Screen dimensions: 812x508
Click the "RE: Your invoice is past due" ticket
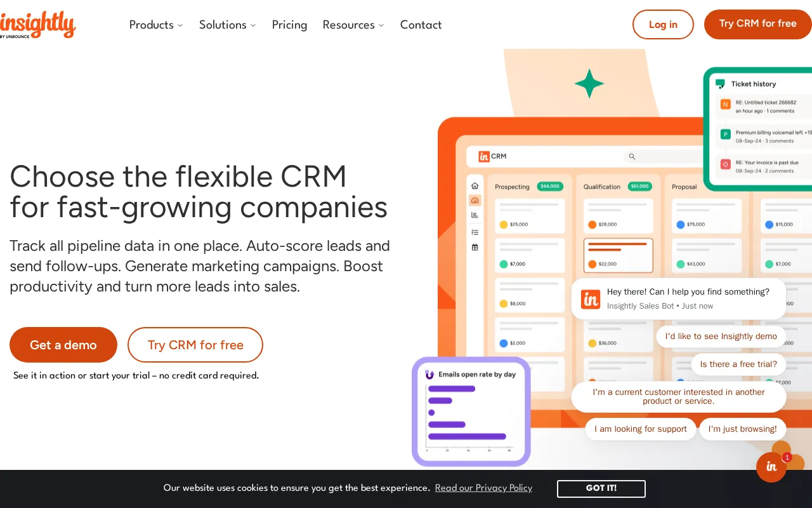(765, 166)
